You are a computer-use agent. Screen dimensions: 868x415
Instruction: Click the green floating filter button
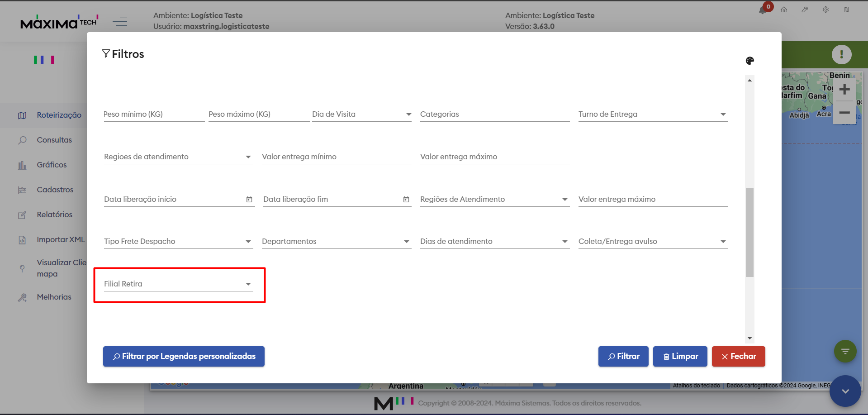(x=845, y=351)
